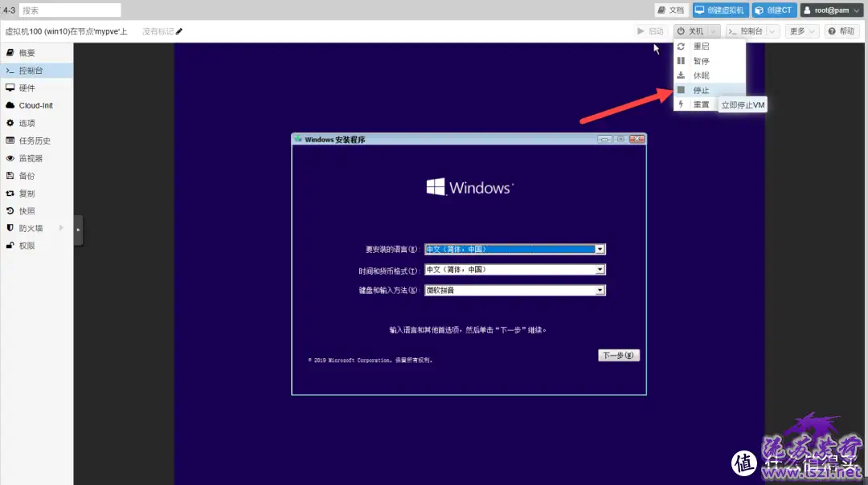Select 停止 in the shutdown menu
Image resolution: width=868 pixels, height=485 pixels.
[x=710, y=90]
